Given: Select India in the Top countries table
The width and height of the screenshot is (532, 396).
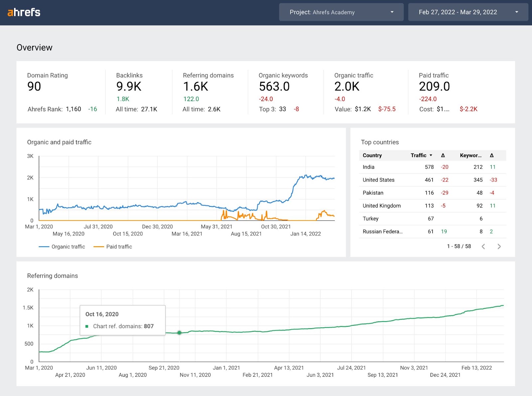Looking at the screenshot, I should 368,167.
